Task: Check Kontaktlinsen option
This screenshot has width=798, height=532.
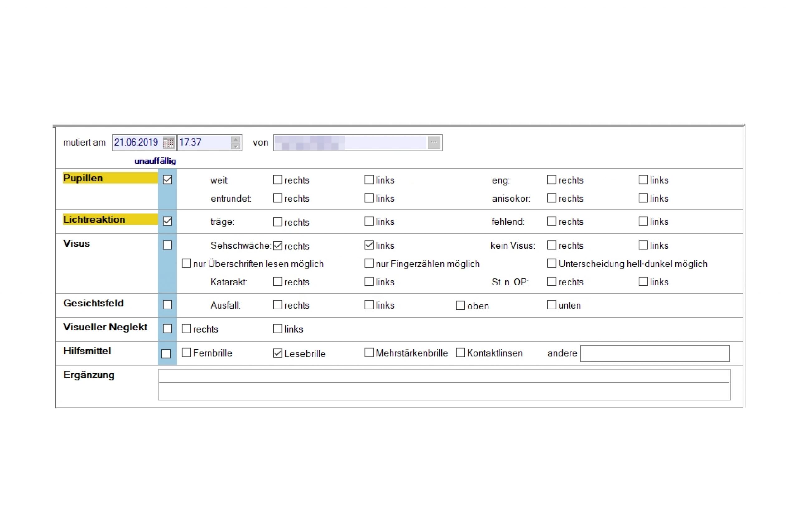Action: pos(460,353)
